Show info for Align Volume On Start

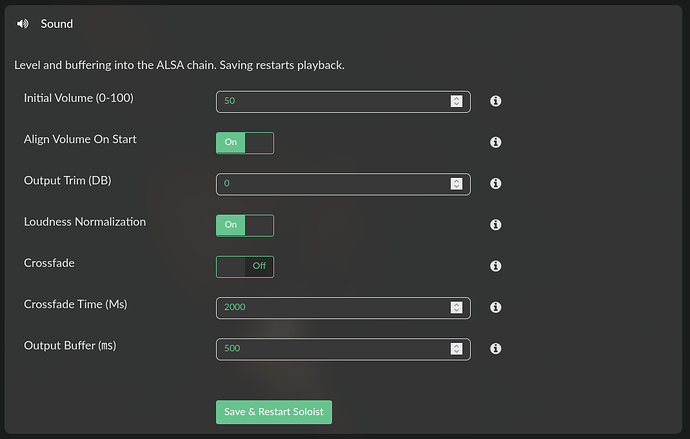(x=495, y=143)
